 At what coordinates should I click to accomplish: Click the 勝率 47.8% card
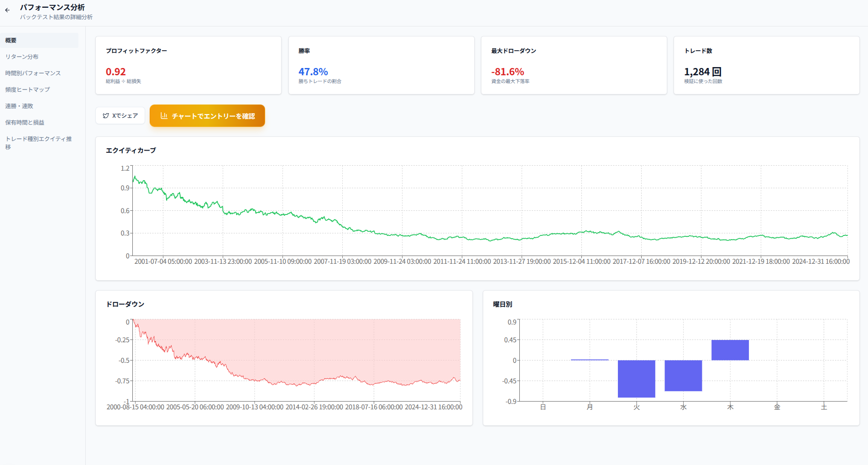pyautogui.click(x=381, y=65)
